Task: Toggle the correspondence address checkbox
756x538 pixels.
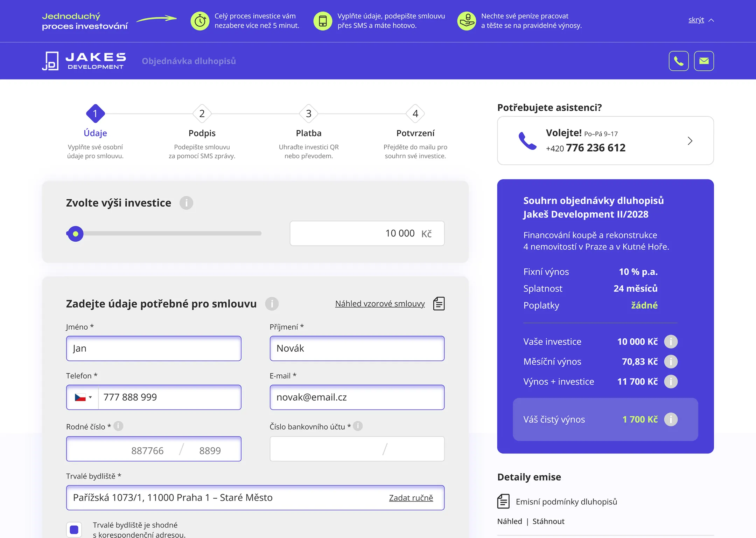Action: pos(74,529)
